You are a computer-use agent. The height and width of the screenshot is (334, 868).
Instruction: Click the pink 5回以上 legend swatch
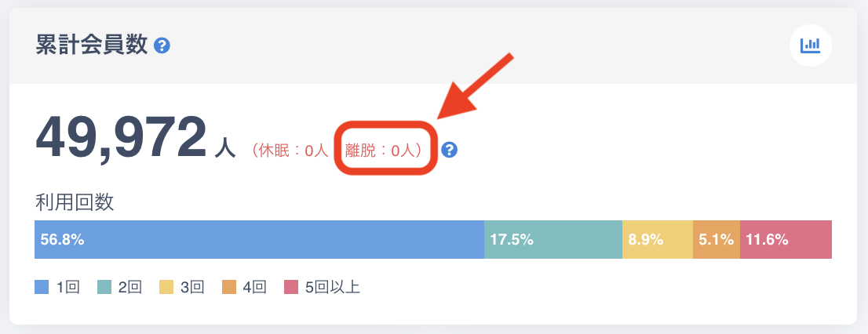click(291, 288)
